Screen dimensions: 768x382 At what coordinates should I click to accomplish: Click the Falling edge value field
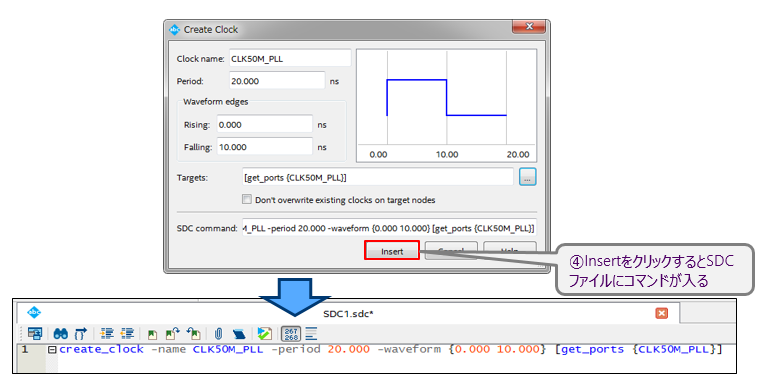[x=264, y=147]
